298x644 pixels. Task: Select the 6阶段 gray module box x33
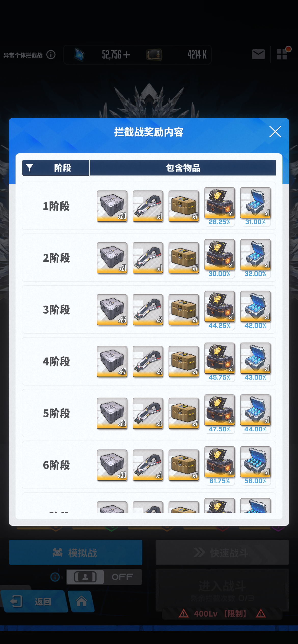pos(112,465)
